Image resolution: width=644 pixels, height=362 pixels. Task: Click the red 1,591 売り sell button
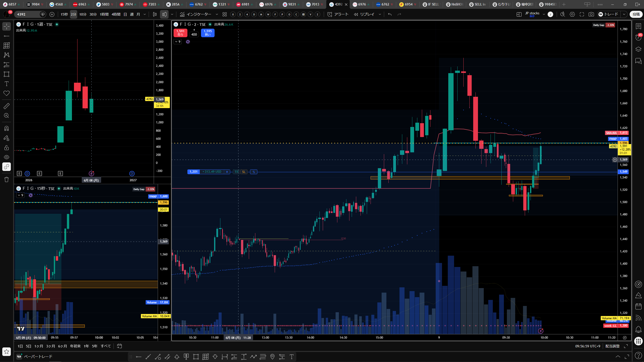(x=180, y=33)
